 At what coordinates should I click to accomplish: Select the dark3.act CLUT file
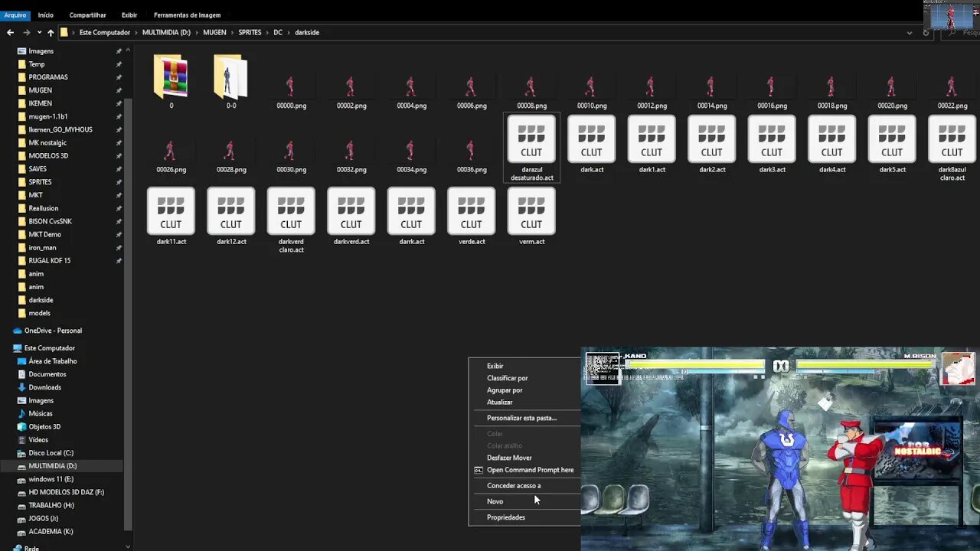(772, 144)
